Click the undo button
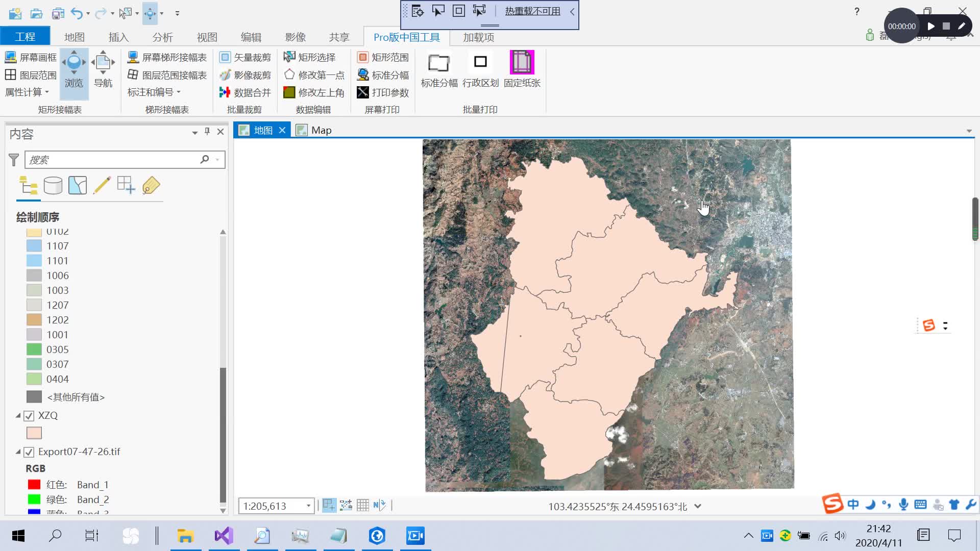Image resolution: width=980 pixels, height=551 pixels. (x=77, y=13)
